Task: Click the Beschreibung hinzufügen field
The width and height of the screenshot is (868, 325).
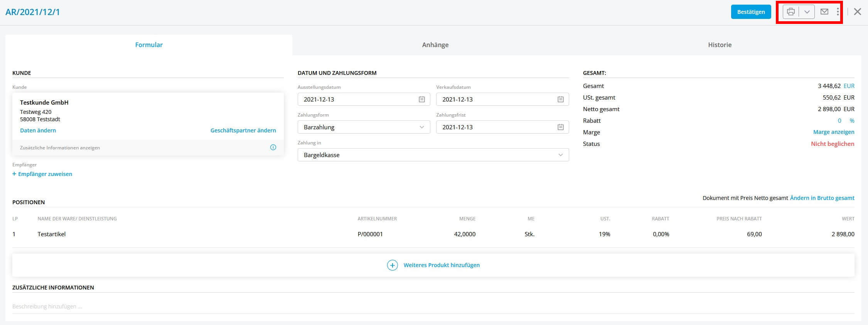Action: point(433,306)
